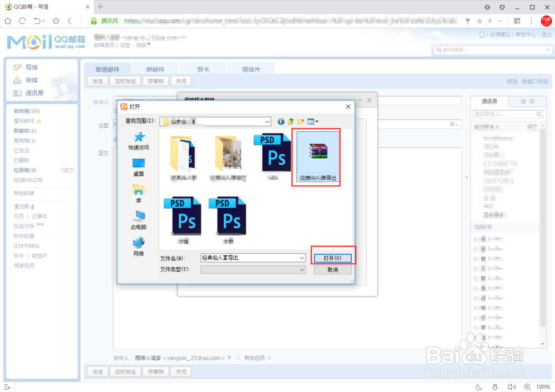The image size is (555, 392).
Task: Open the browser three-dot menu
Action: click(531, 21)
